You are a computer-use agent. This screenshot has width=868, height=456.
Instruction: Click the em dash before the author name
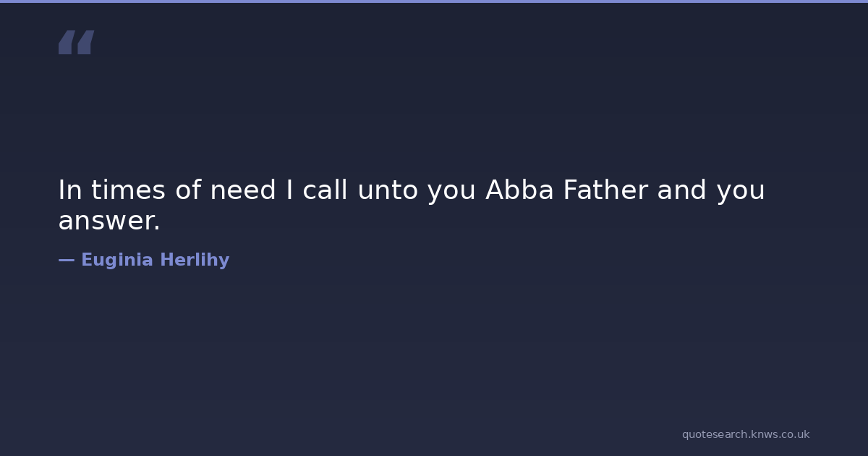pyautogui.click(x=66, y=261)
